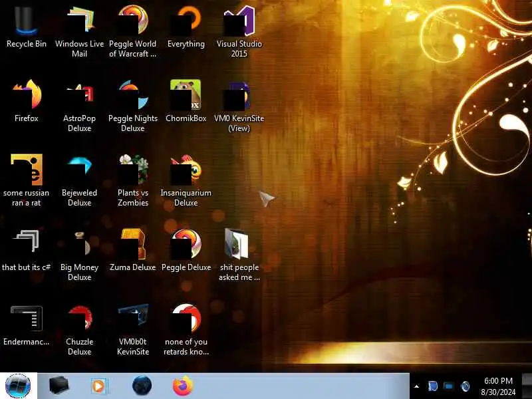Viewport: 532px width, 399px height.
Task: Click the Show Desktop button strip
Action: pyautogui.click(x=527, y=386)
